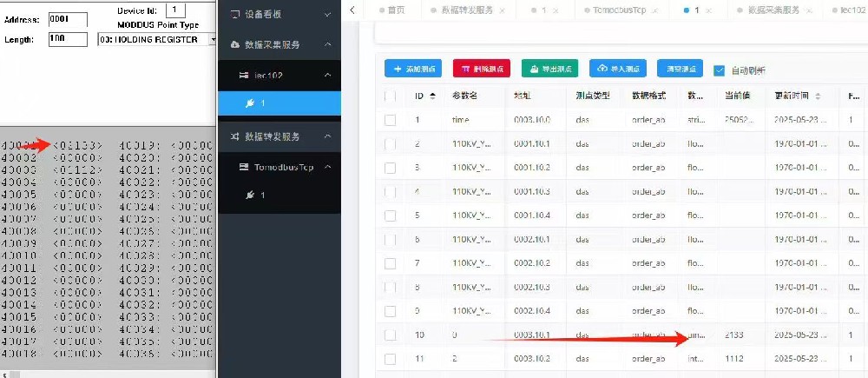Check the checkbox for row ID 11
Image resolution: width=868 pixels, height=378 pixels.
[391, 359]
